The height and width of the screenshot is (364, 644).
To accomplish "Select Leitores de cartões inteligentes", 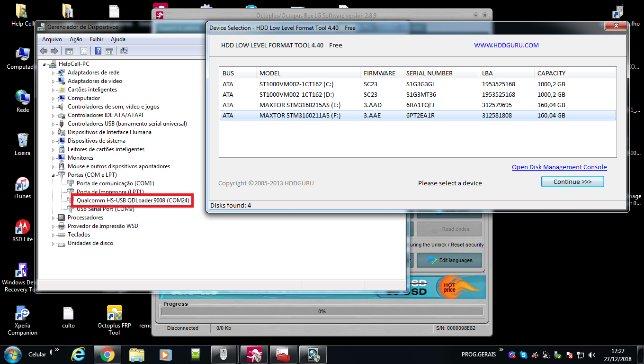I will (106, 149).
